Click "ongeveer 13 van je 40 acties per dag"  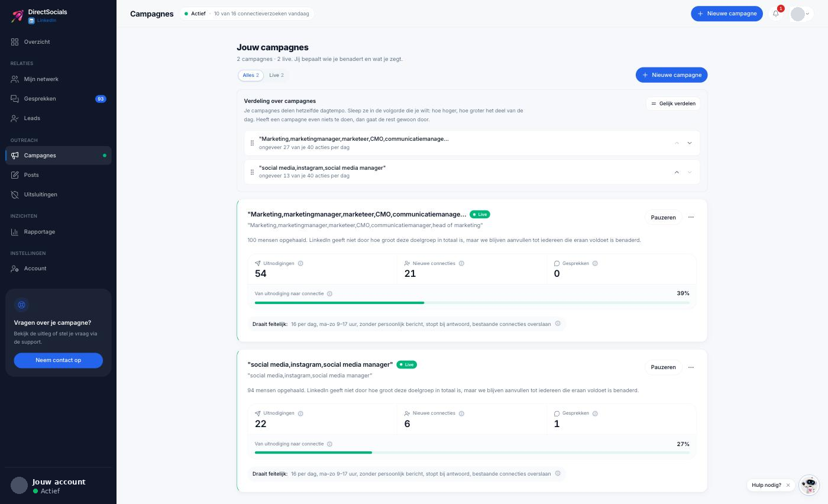304,176
